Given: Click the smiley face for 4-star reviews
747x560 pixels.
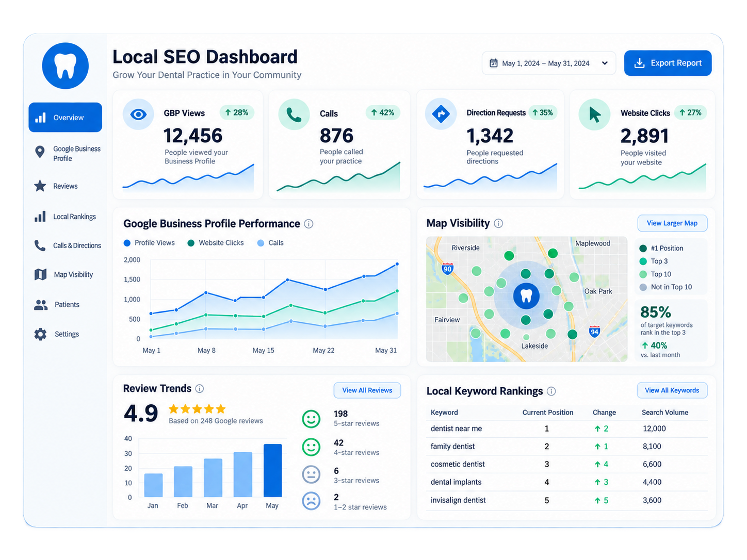Looking at the screenshot, I should coord(311,447).
